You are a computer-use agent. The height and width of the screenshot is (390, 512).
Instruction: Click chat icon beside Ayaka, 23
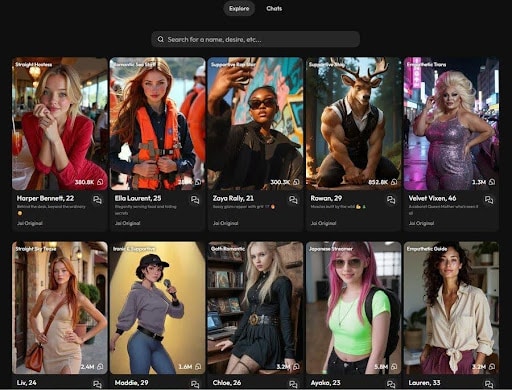(x=391, y=384)
